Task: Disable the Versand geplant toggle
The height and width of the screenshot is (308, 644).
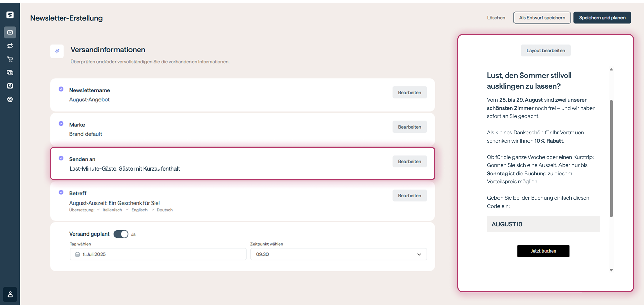Action: click(121, 234)
